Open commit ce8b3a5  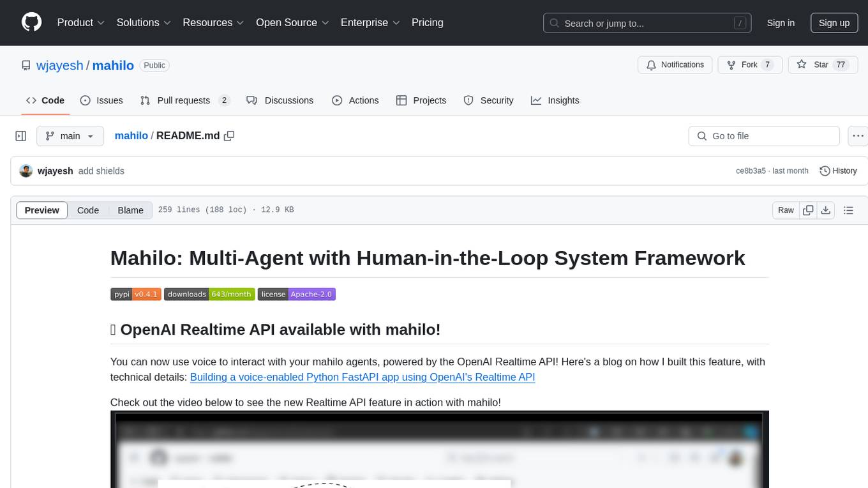[x=751, y=171]
